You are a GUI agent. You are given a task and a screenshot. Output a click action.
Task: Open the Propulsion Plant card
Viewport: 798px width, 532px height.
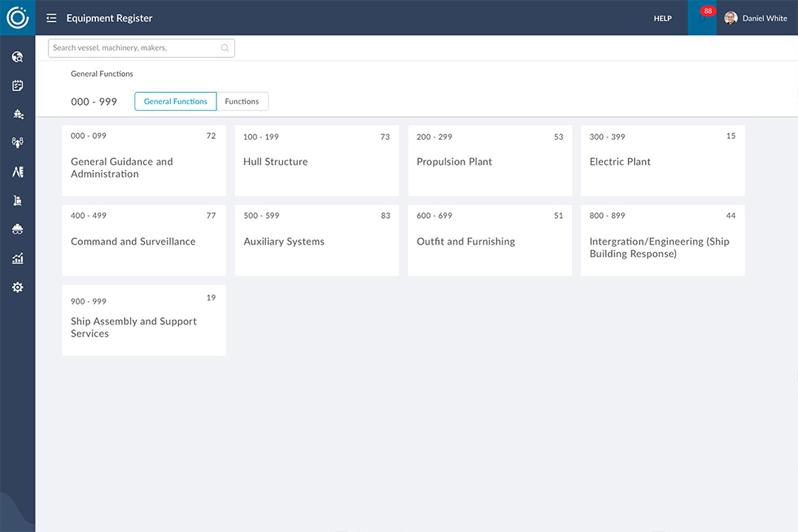pos(489,161)
